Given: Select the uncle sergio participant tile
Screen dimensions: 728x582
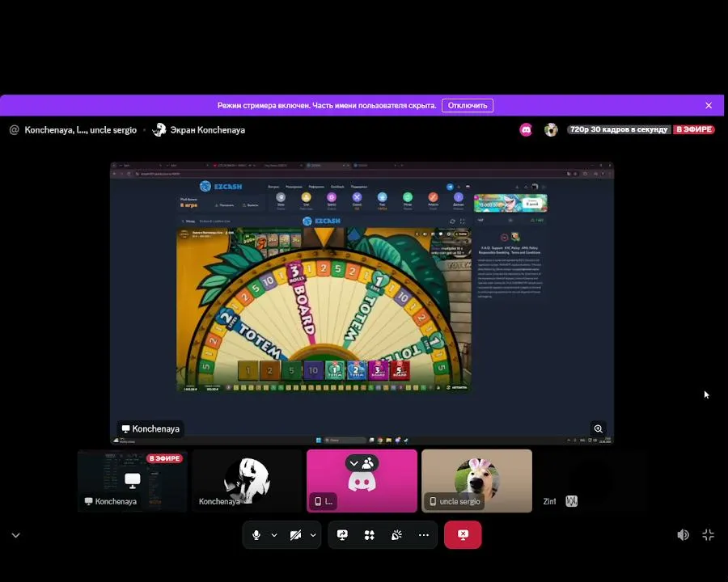Looking at the screenshot, I should coord(476,481).
